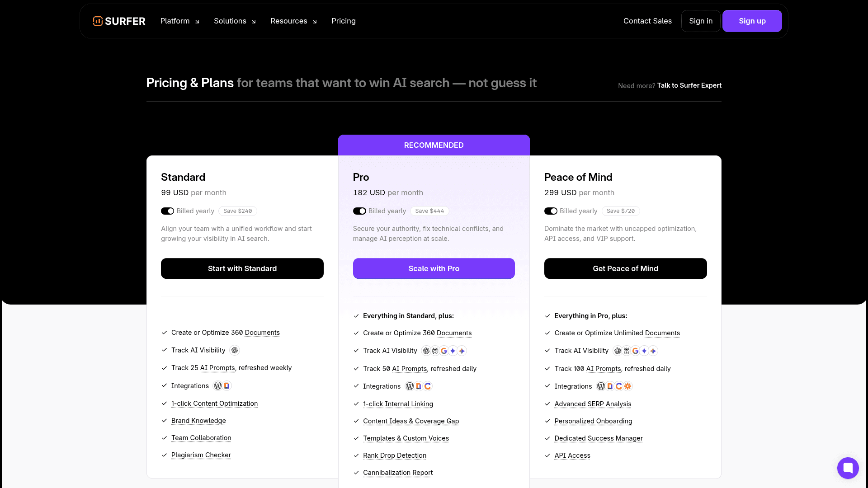Click the Save $444 badge on Pro plan
This screenshot has height=488, width=868.
coord(429,211)
